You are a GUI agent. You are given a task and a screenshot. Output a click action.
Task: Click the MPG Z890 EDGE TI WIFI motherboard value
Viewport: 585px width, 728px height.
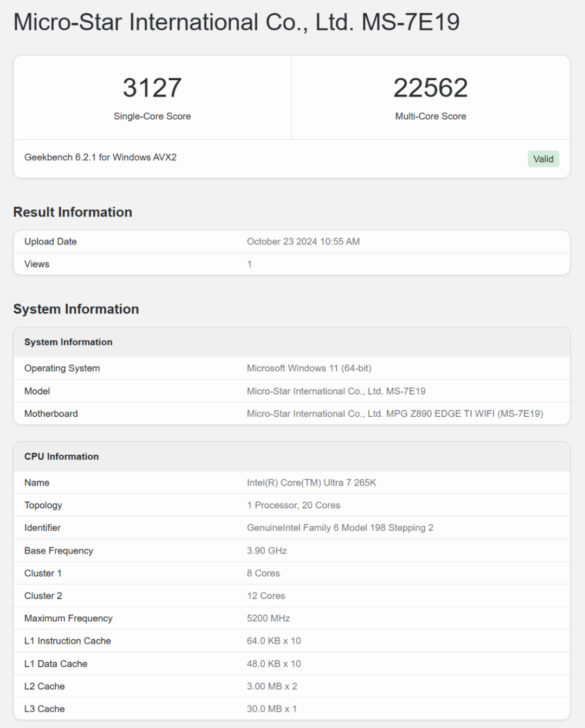394,414
